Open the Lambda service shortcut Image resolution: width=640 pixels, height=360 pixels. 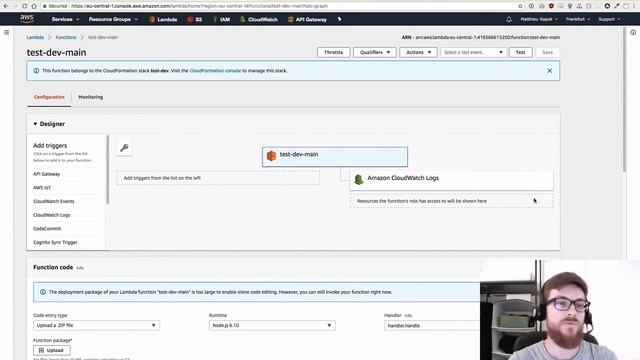point(163,19)
